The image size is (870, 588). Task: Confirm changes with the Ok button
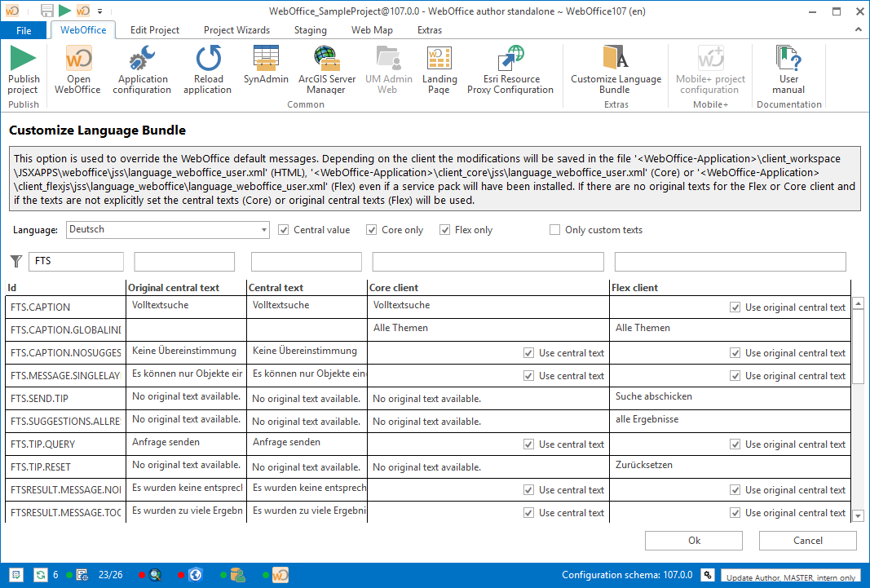(x=693, y=540)
